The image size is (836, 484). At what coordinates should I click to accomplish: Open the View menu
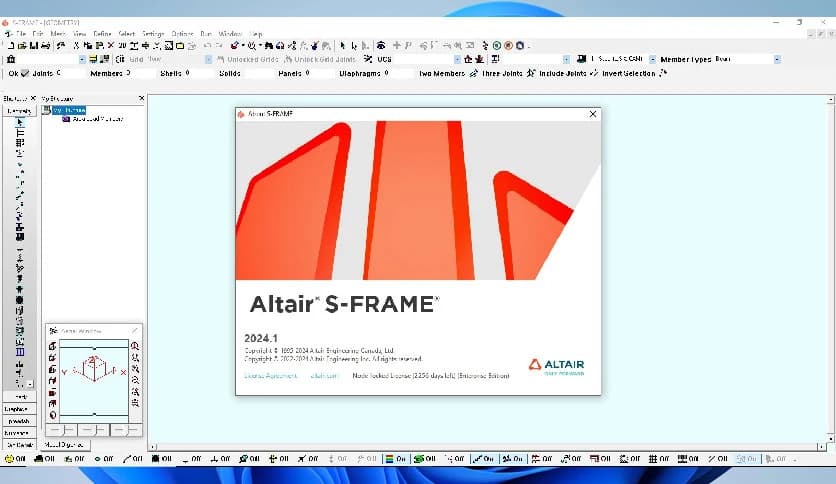click(79, 33)
